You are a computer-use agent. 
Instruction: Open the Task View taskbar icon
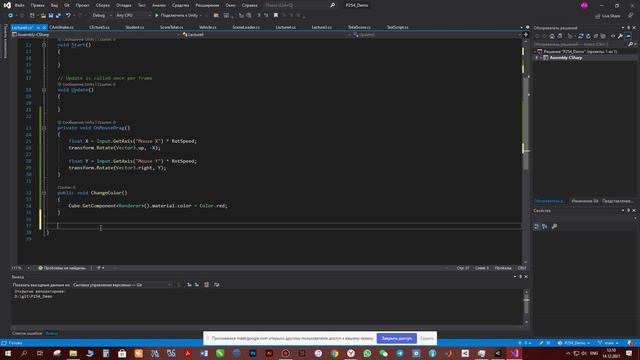pos(40,353)
